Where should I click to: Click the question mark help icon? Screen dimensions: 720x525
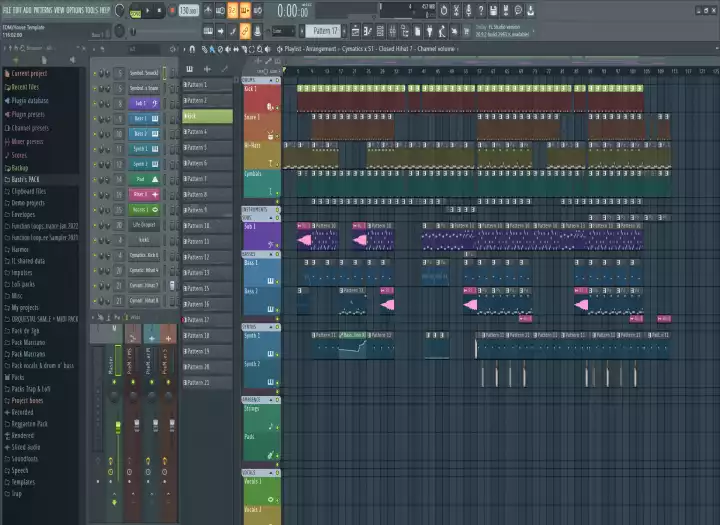click(481, 10)
